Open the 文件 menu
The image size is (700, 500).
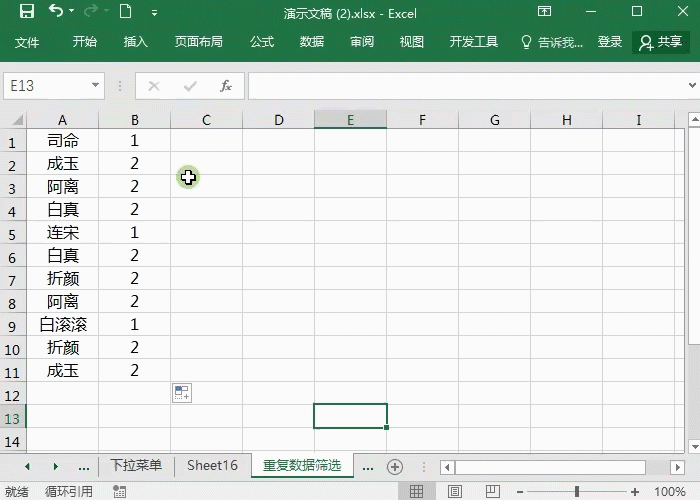tap(27, 42)
